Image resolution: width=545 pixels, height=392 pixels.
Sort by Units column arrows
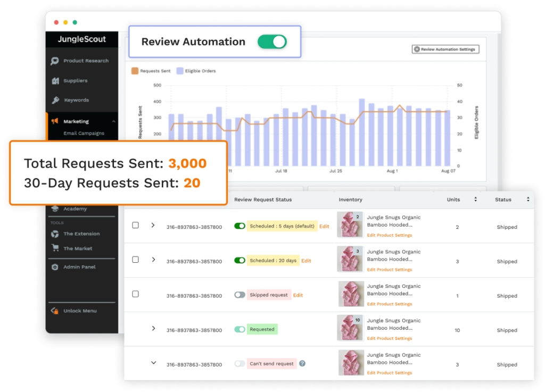click(475, 199)
